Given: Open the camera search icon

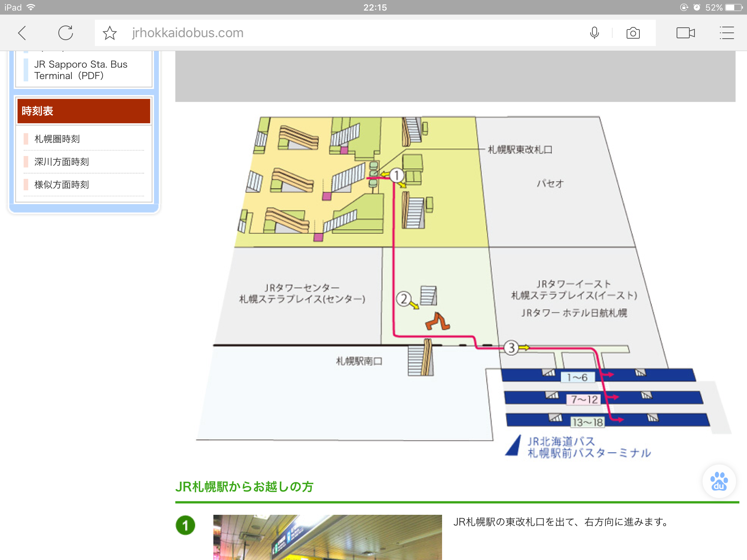Looking at the screenshot, I should pyautogui.click(x=633, y=33).
